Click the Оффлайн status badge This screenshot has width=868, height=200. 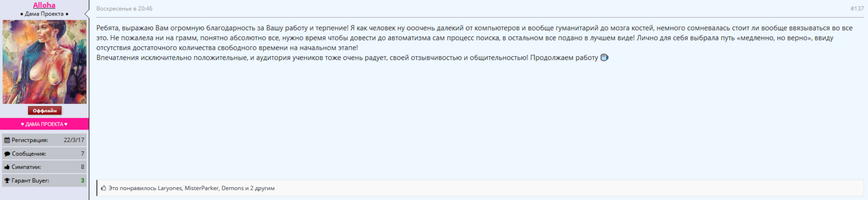click(45, 110)
